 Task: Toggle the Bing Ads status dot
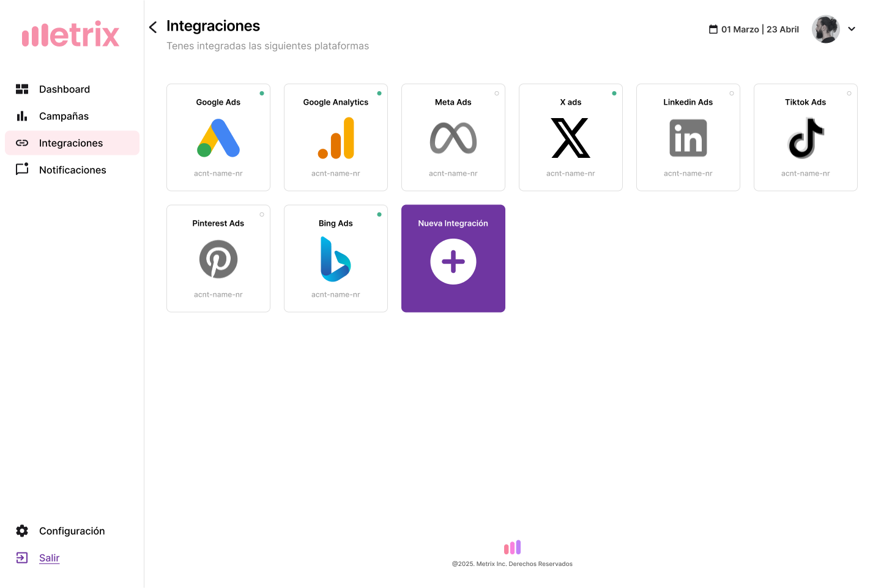[x=379, y=215]
